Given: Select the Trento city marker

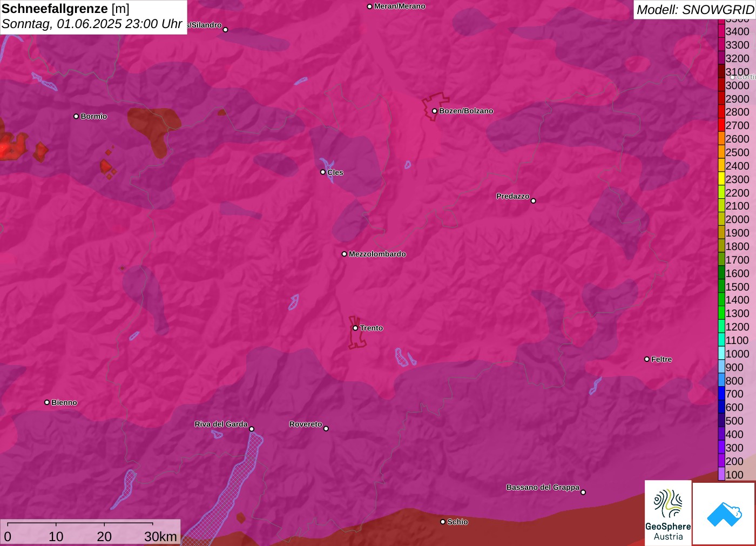Looking at the screenshot, I should 355,328.
